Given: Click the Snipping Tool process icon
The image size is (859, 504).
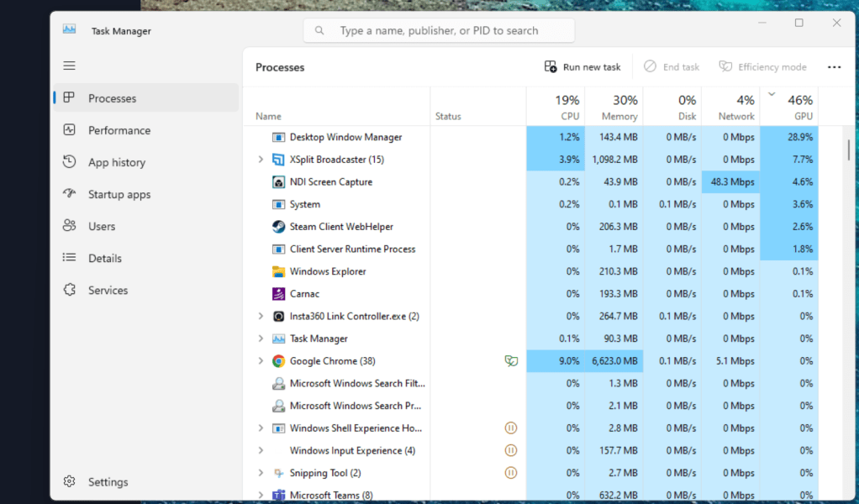Looking at the screenshot, I should pyautogui.click(x=278, y=473).
